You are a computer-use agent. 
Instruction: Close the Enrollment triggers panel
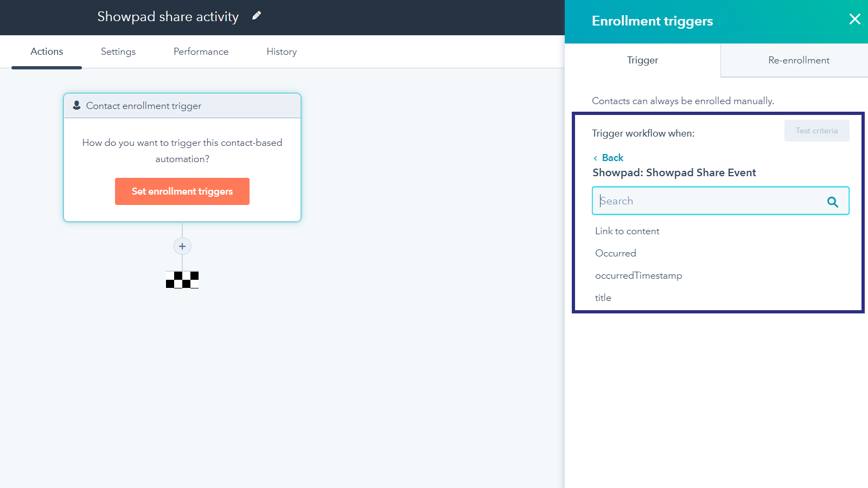tap(854, 20)
